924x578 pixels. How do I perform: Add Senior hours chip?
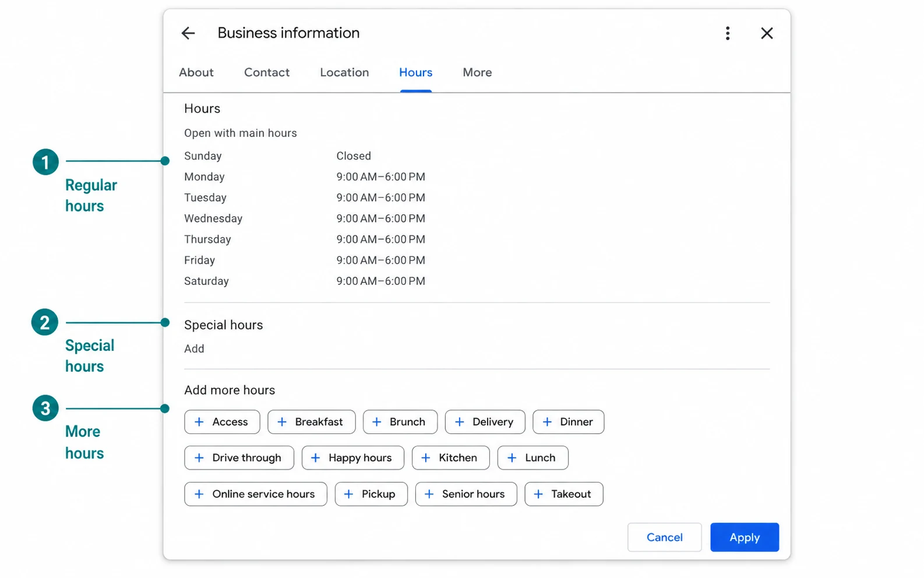click(466, 494)
